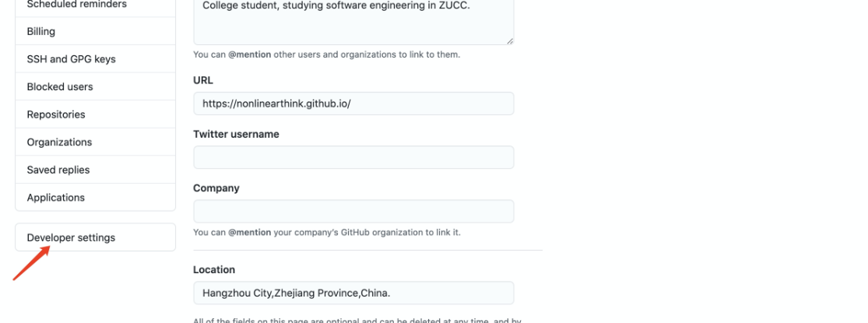
Task: Click the URL field label
Action: 203,80
